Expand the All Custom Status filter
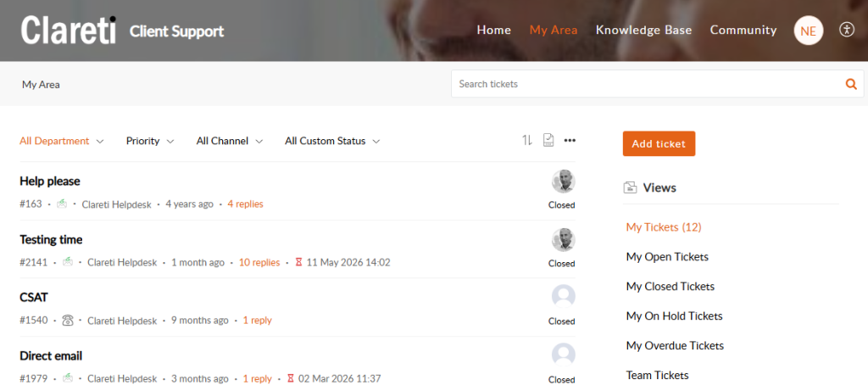Image resolution: width=868 pixels, height=391 pixels. pyautogui.click(x=332, y=141)
